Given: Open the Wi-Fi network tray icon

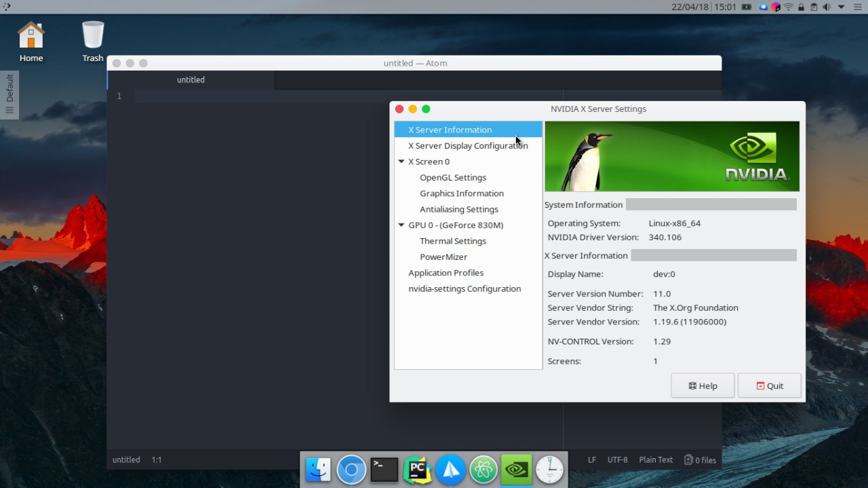Looking at the screenshot, I should pos(789,7).
